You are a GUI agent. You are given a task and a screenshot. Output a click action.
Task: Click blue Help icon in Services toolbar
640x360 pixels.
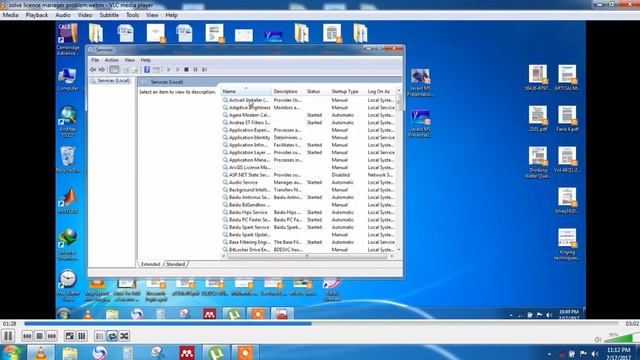(x=147, y=70)
